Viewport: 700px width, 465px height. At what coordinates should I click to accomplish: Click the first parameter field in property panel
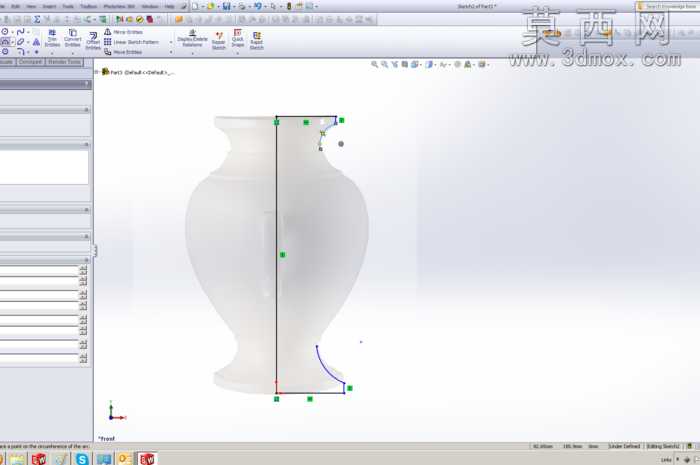tap(39, 271)
